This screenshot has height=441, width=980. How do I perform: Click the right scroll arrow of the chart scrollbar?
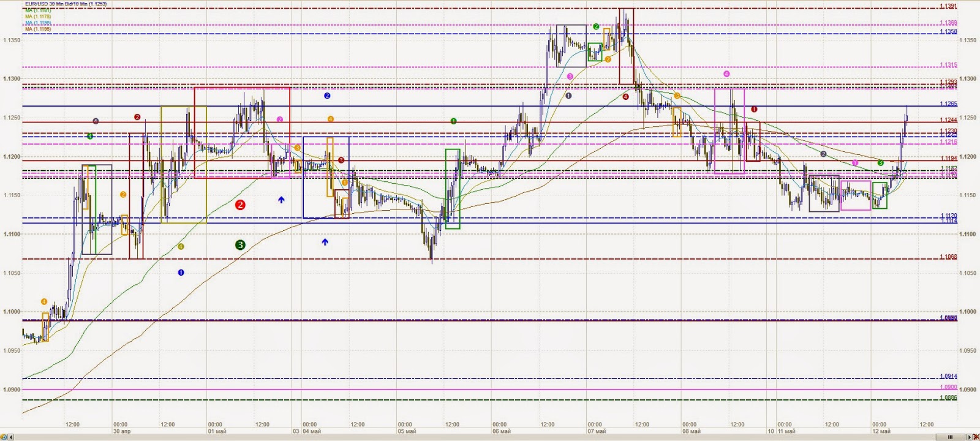coord(969,437)
